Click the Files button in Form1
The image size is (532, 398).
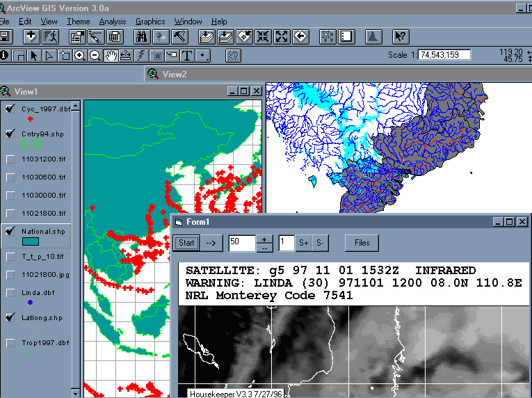click(x=362, y=243)
